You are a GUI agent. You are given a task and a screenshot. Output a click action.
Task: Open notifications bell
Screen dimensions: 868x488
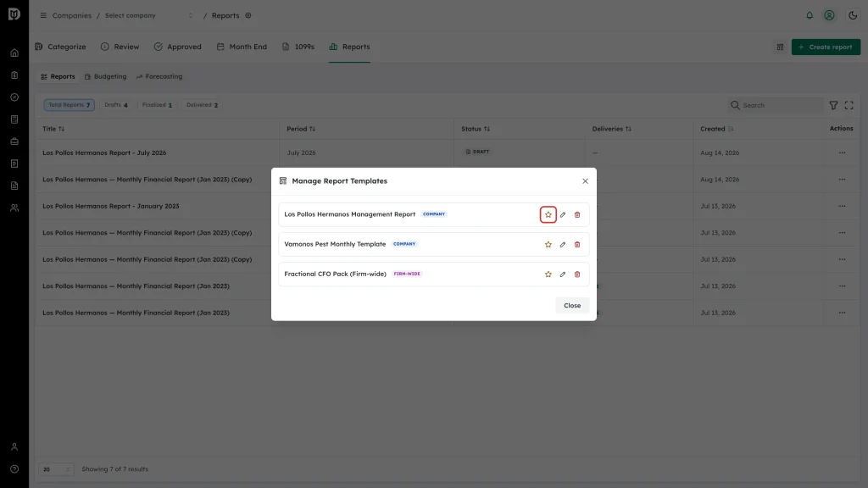coord(810,15)
